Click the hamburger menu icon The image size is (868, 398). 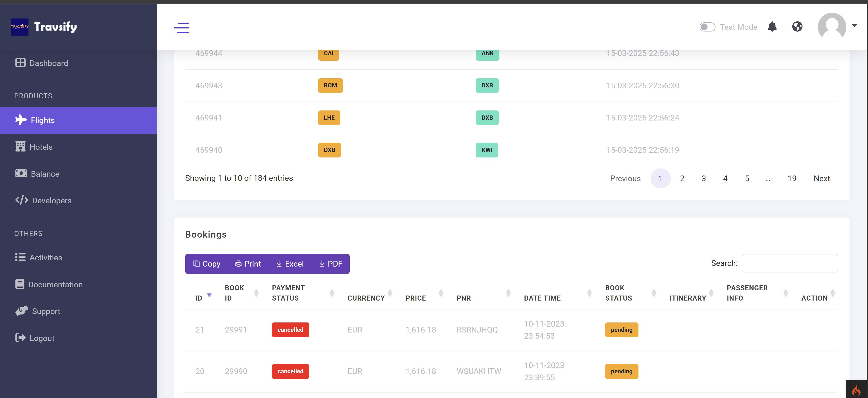click(182, 27)
